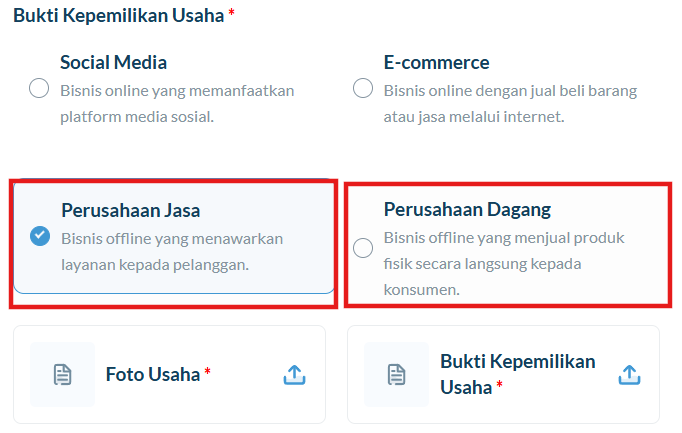The height and width of the screenshot is (433, 682).
Task: Open Bukti Kepemilikan Usaha upload card label
Action: coord(518,374)
